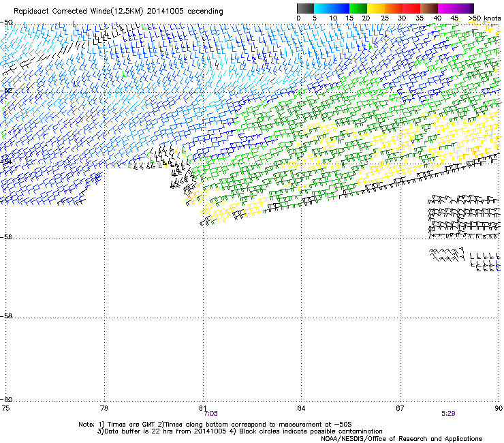Click the cyan-blue 5-15 knots color band
This screenshot has height=443, width=504.
332,8
